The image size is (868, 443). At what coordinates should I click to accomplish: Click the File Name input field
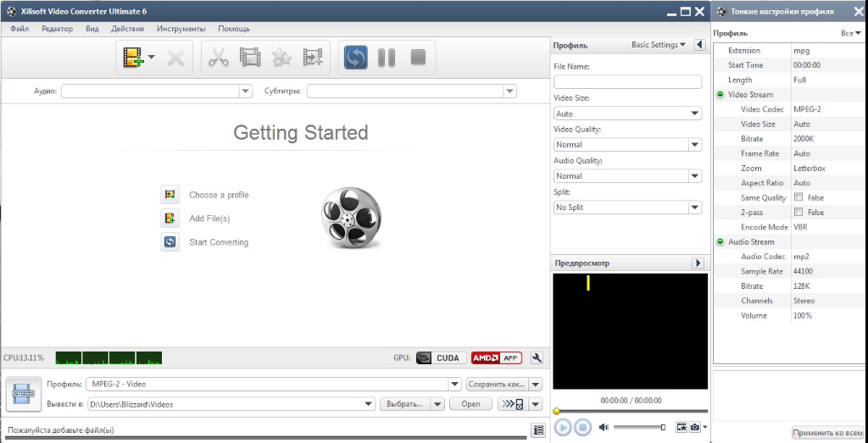[x=628, y=82]
